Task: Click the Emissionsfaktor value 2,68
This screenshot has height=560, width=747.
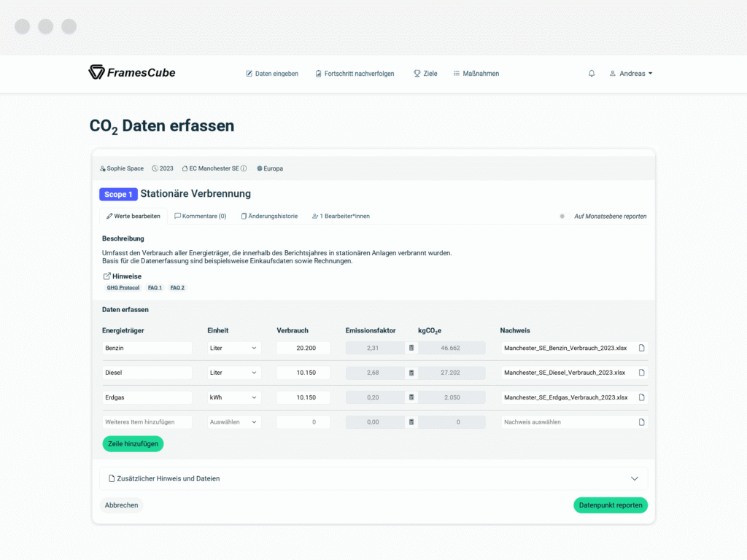Action: 375,373
